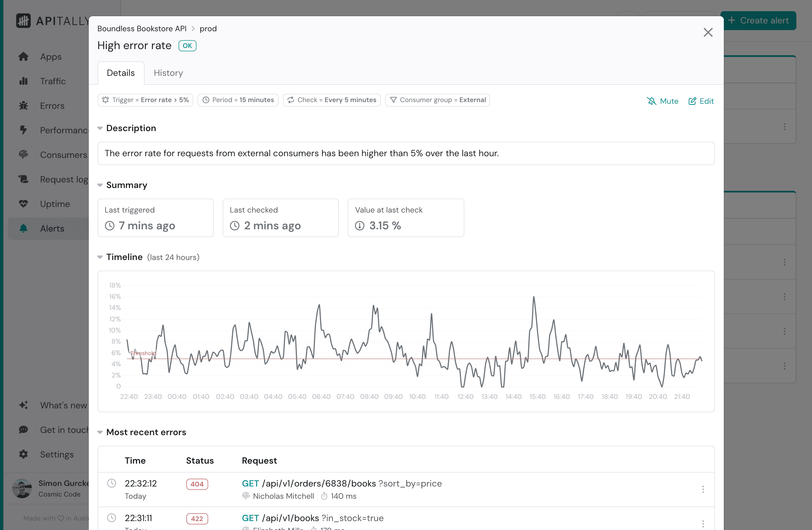Click the Boundless Bookstore API breadcrumb
Viewport: 812px width, 530px height.
click(x=142, y=29)
